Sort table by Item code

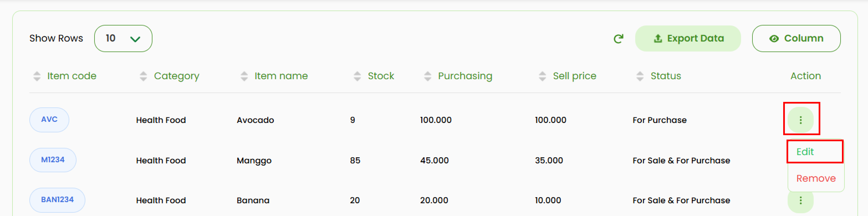click(x=37, y=76)
